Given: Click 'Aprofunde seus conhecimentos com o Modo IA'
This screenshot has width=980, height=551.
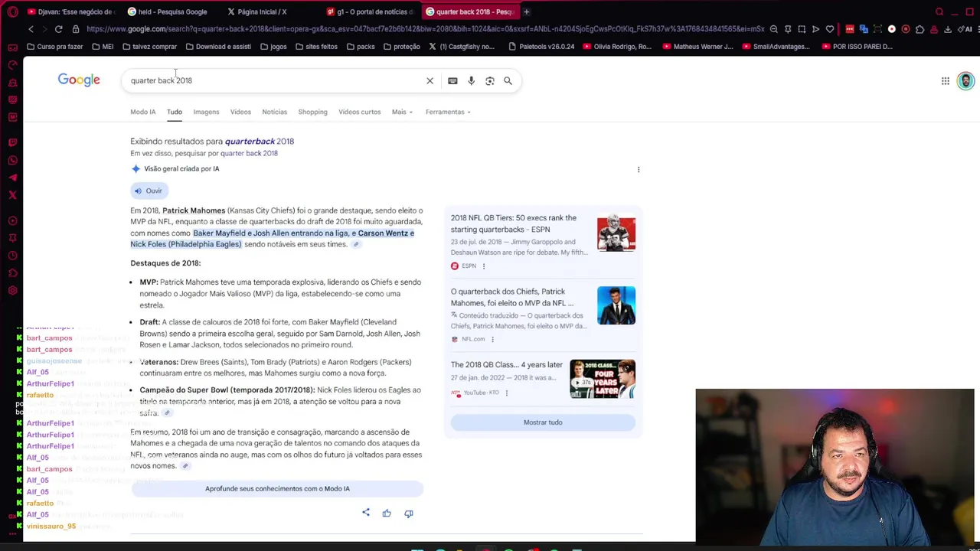Looking at the screenshot, I should (277, 488).
